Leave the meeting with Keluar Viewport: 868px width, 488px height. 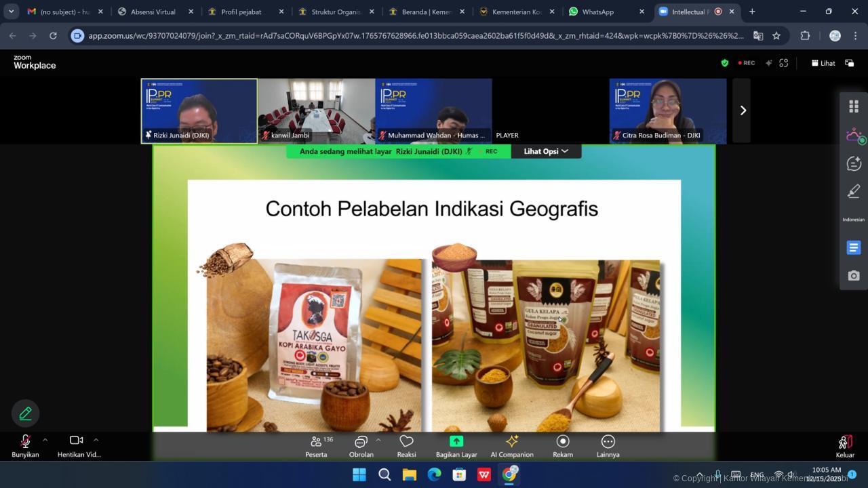coord(845,446)
